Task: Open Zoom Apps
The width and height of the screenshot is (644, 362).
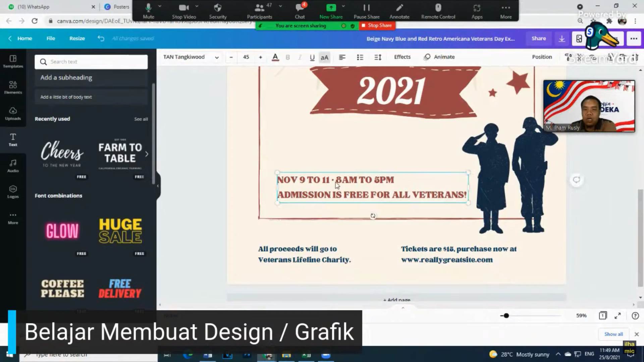Action: pos(477,11)
